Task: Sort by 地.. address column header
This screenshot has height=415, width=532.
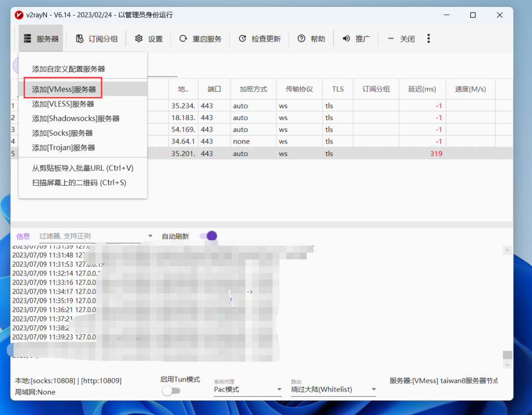Action: pyautogui.click(x=183, y=89)
